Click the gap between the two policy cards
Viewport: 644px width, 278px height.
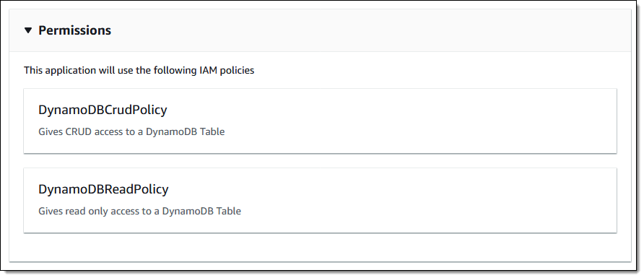coord(321,161)
